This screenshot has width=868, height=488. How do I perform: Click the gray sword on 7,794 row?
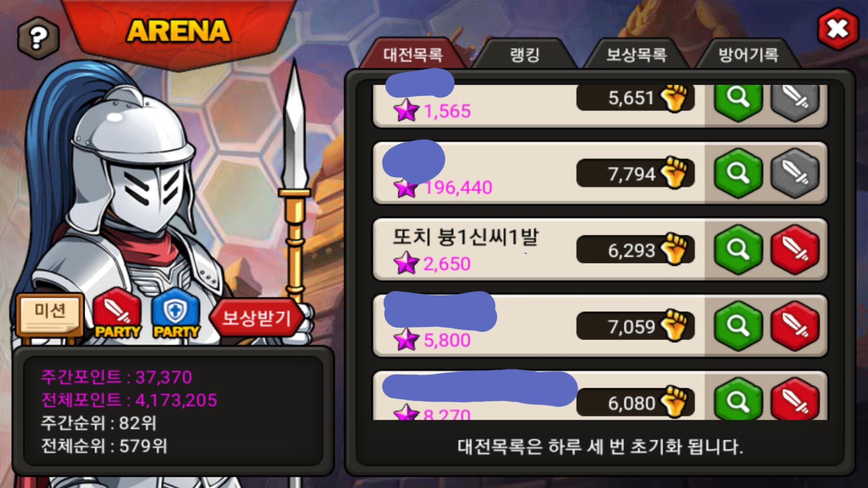[x=795, y=173]
